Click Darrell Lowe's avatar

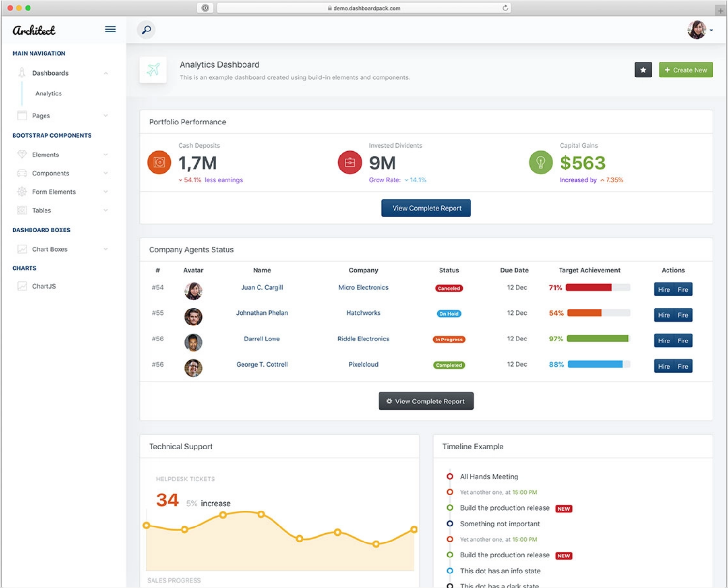(x=194, y=342)
